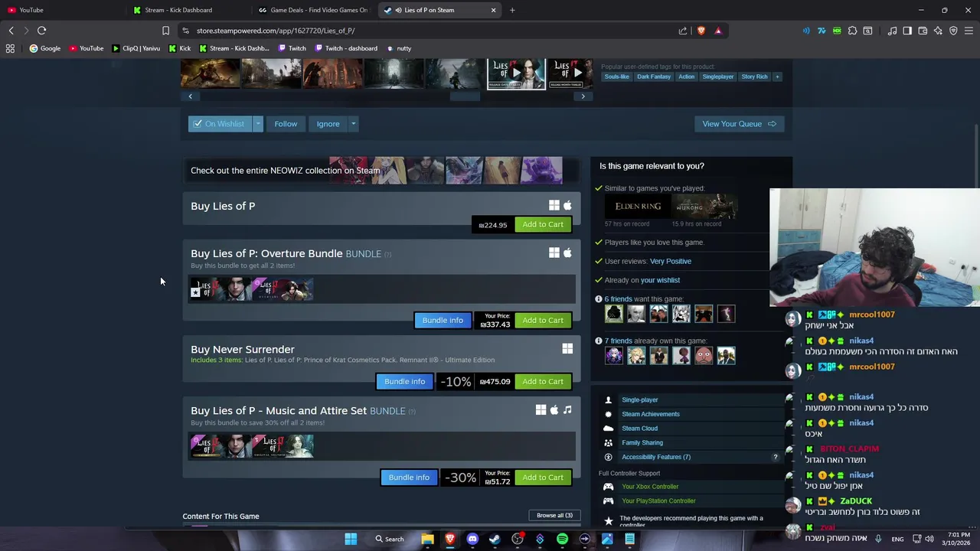The height and width of the screenshot is (551, 980).
Task: Open the Dark Fantasy tag
Action: point(654,77)
